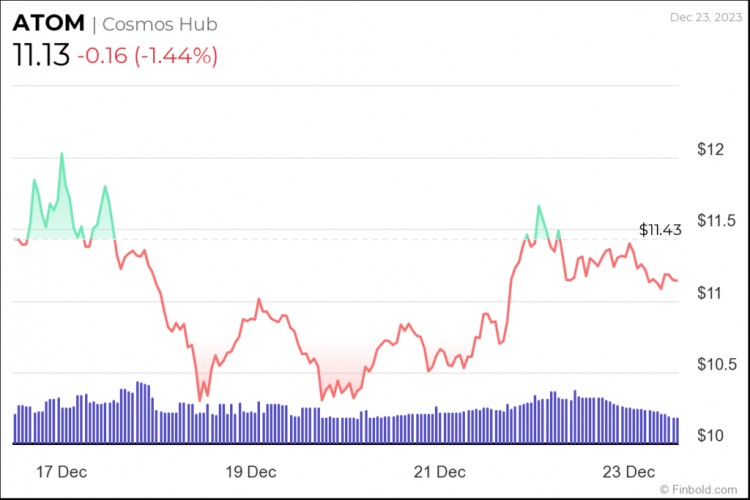Click the $11 price axis label
This screenshot has width=750, height=500.
coord(709,292)
